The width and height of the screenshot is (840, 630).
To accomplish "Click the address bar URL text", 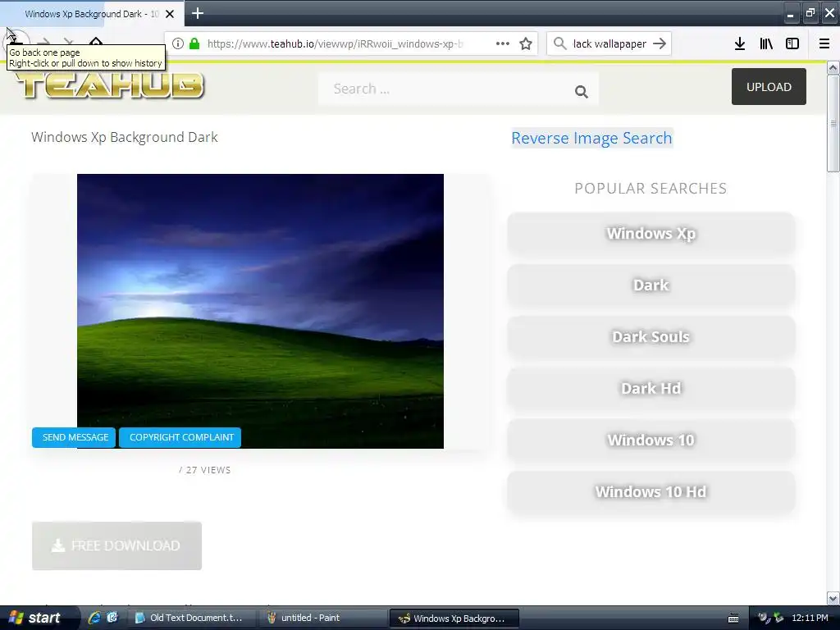I will point(335,44).
